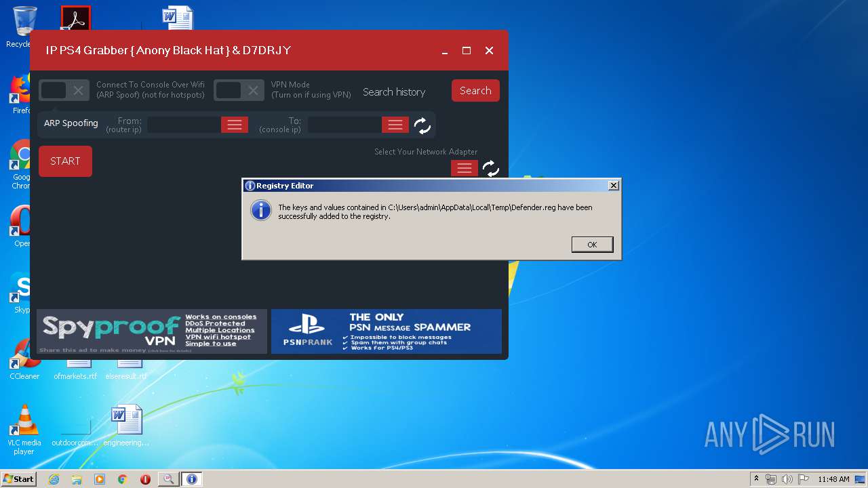Launch Internet Explorer from taskbar

54,479
